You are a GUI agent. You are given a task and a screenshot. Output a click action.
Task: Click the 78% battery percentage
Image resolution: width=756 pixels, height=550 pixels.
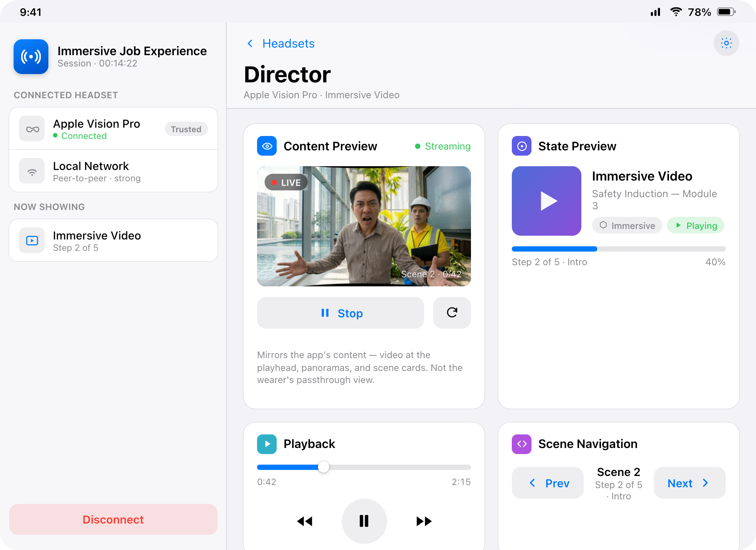coord(700,12)
